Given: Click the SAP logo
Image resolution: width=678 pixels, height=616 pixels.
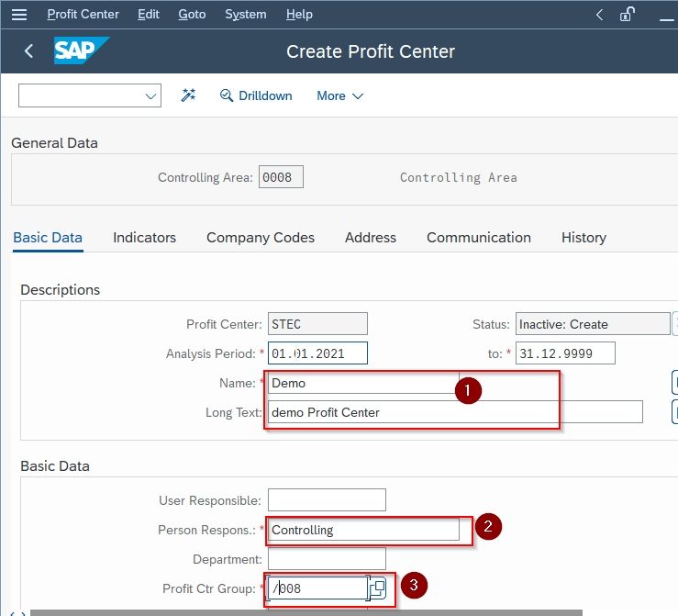Looking at the screenshot, I should pyautogui.click(x=81, y=50).
